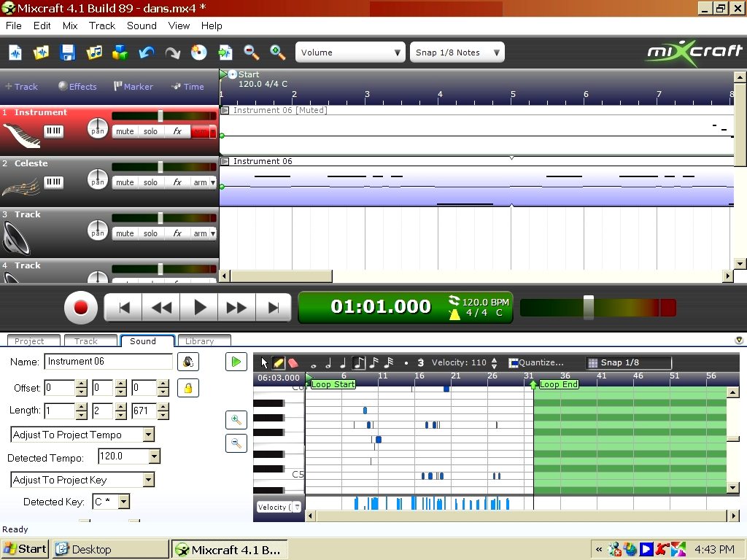Click the Instrument track volume slider
Image resolution: width=747 pixels, height=560 pixels.
click(x=160, y=116)
